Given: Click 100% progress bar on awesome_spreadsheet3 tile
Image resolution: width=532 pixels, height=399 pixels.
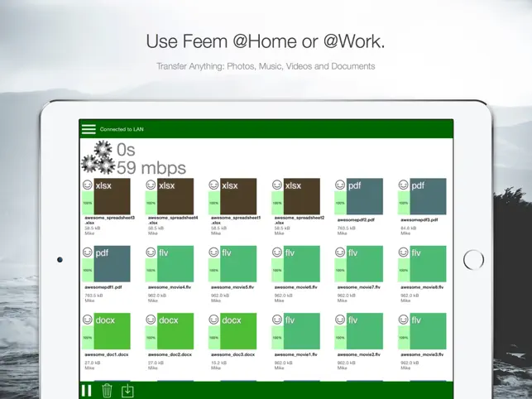Looking at the screenshot, I should click(88, 203).
